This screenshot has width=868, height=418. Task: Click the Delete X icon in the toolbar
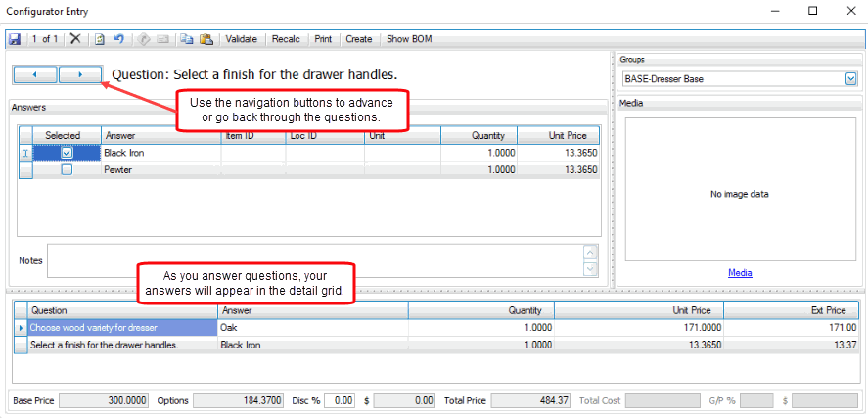(x=75, y=39)
